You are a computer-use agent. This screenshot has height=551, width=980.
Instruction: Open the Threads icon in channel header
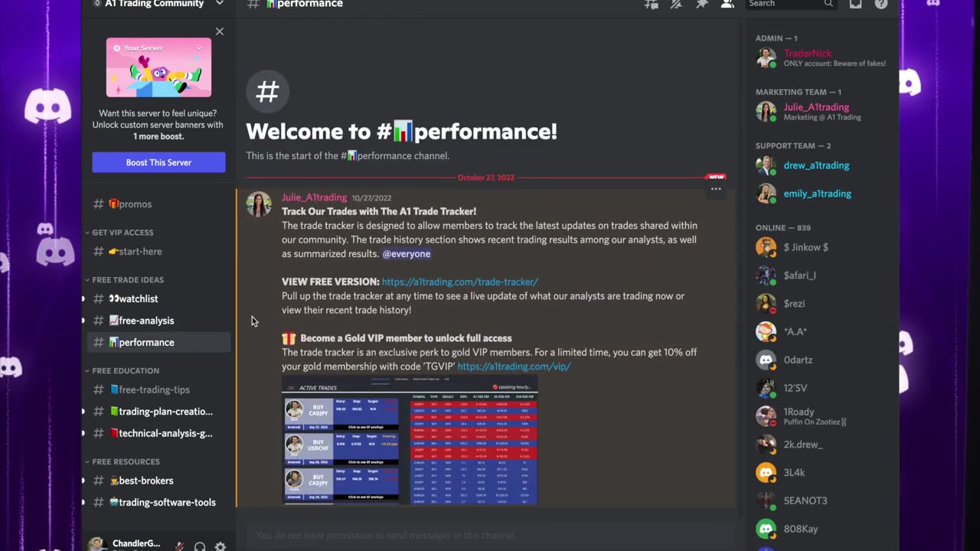coord(651,4)
